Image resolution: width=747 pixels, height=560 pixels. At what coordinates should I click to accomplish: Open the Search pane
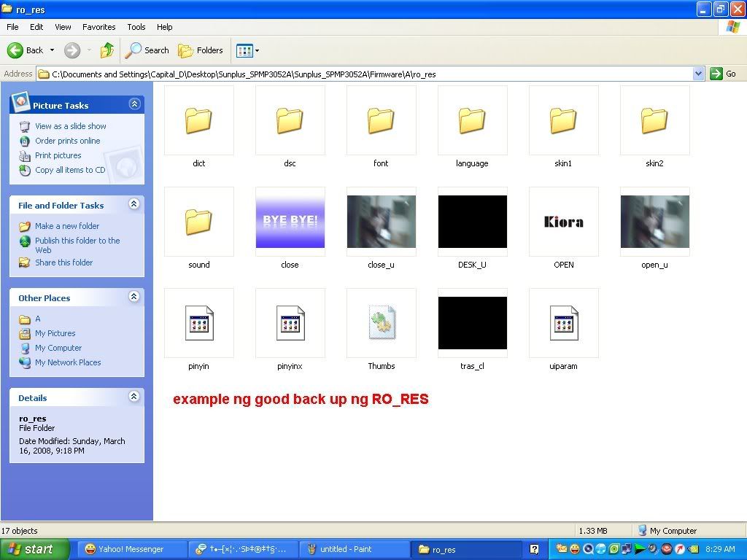(147, 50)
